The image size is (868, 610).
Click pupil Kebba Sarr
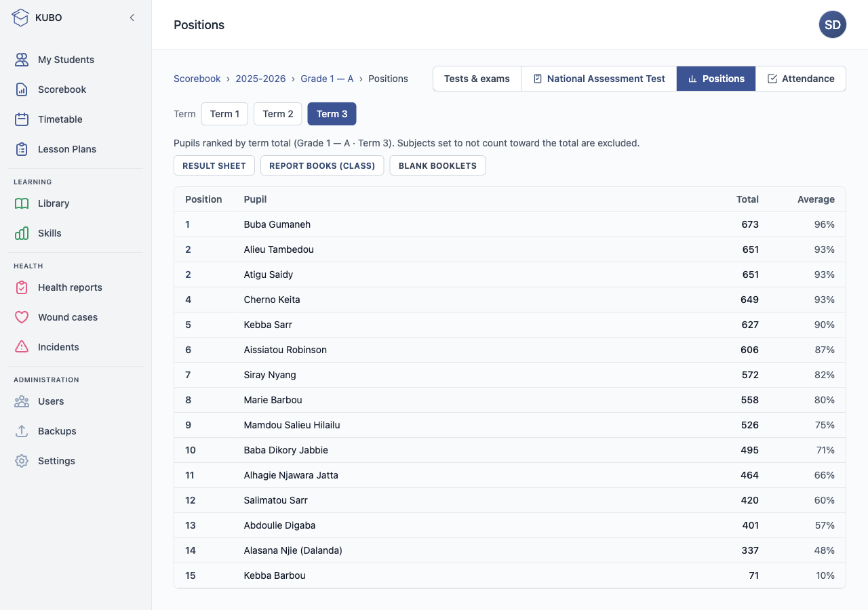tap(268, 325)
